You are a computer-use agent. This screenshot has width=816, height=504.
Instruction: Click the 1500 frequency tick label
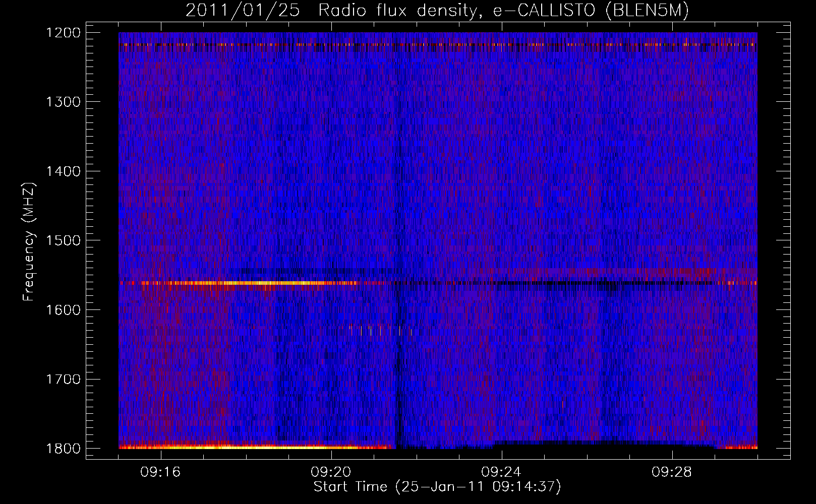point(63,240)
